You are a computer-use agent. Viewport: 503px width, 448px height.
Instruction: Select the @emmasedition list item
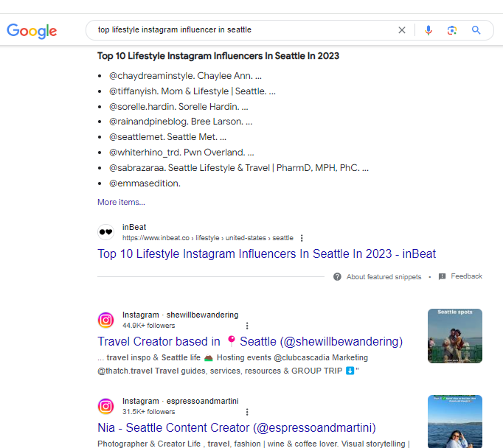point(145,183)
